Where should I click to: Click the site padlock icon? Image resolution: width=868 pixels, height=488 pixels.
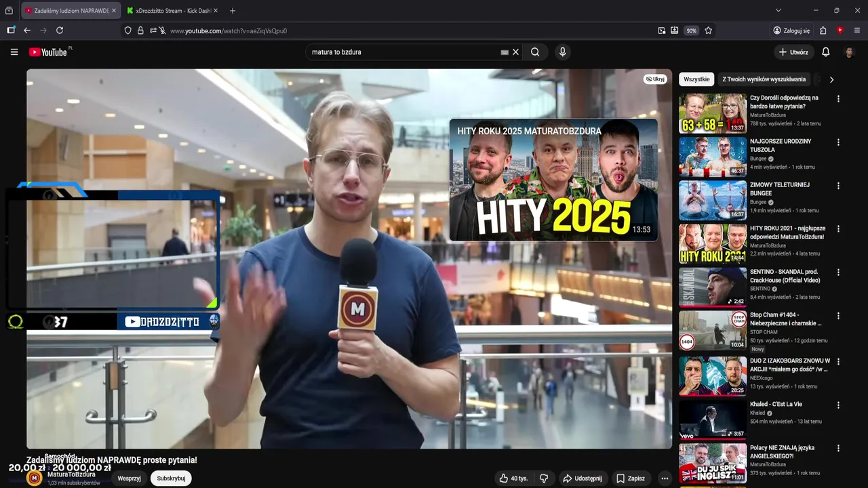140,30
